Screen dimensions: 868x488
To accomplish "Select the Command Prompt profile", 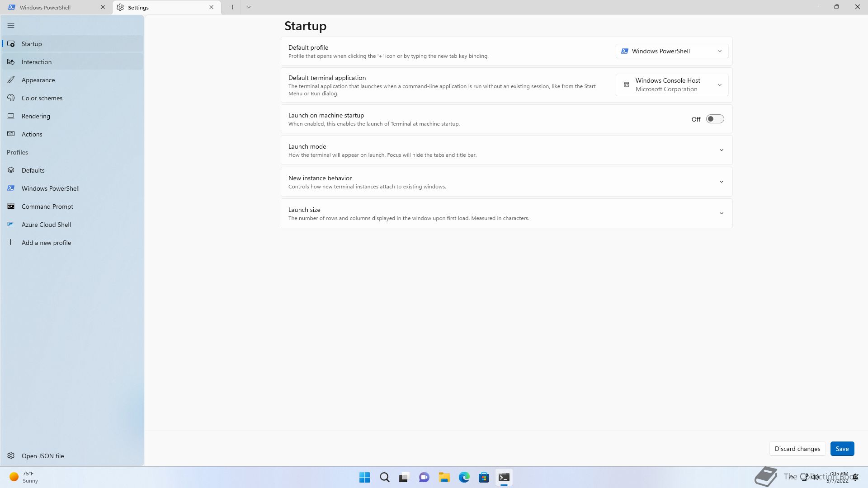I will 47,206.
